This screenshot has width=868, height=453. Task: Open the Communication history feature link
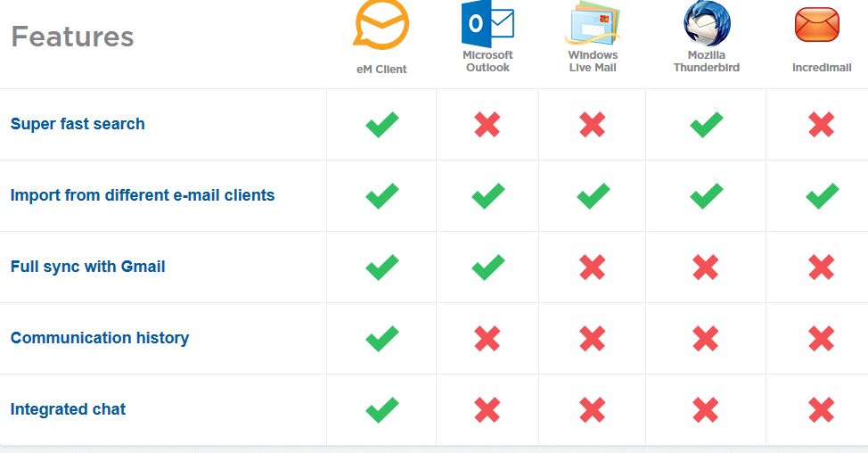100,338
